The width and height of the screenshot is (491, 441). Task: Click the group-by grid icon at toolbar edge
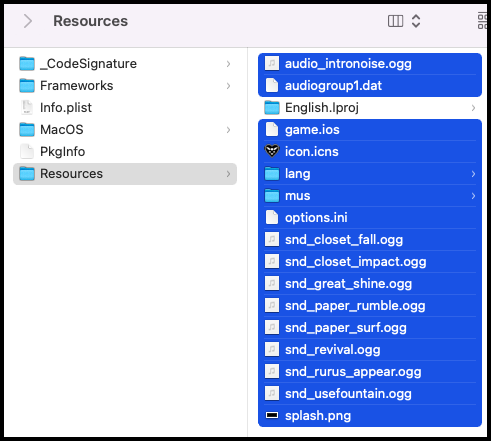coord(483,21)
